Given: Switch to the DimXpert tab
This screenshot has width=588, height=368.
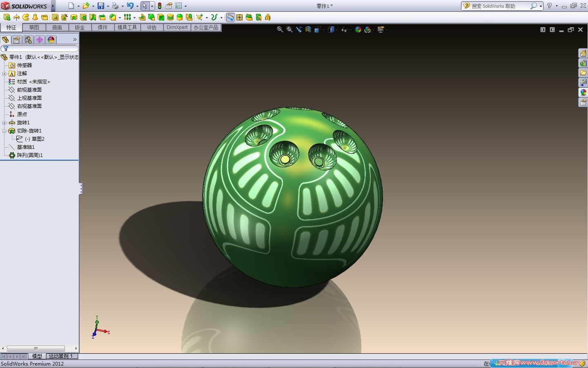Looking at the screenshot, I should (177, 27).
